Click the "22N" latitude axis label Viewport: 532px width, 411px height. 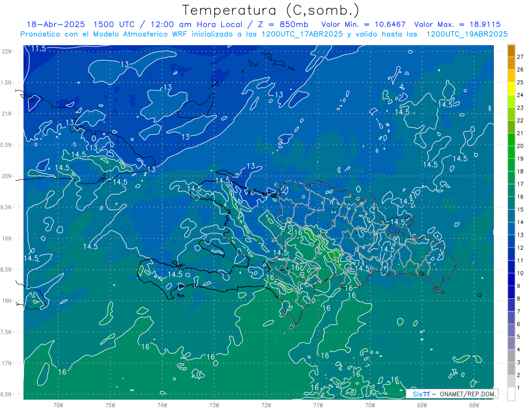click(x=7, y=51)
